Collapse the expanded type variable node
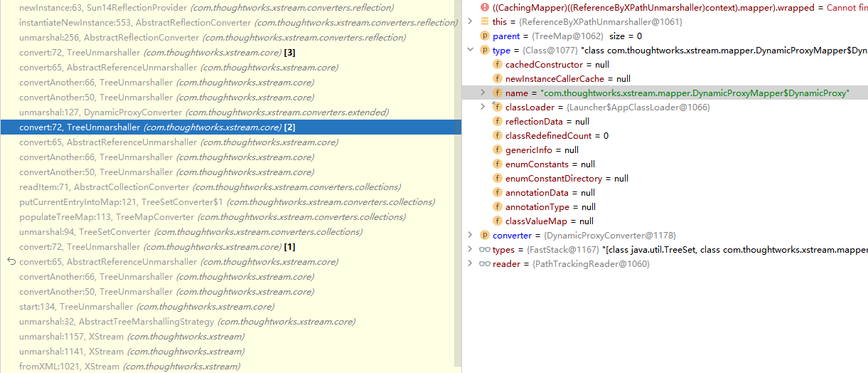868x373 pixels. click(470, 50)
